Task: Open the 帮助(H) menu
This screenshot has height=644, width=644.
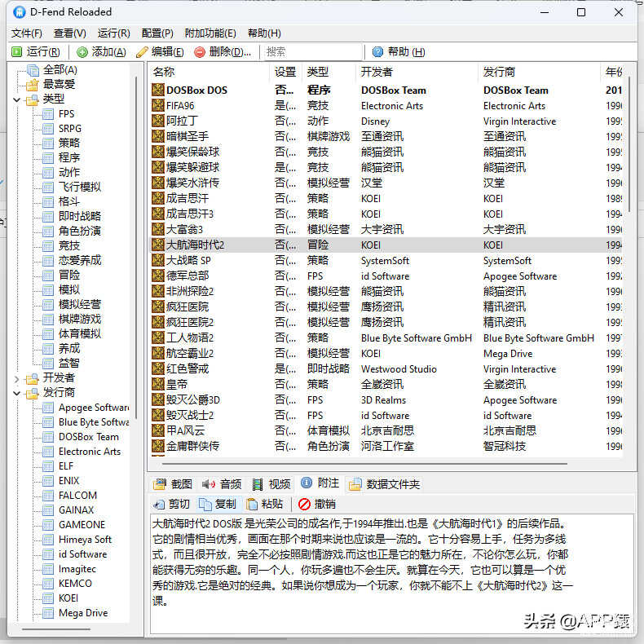Action: [x=264, y=33]
